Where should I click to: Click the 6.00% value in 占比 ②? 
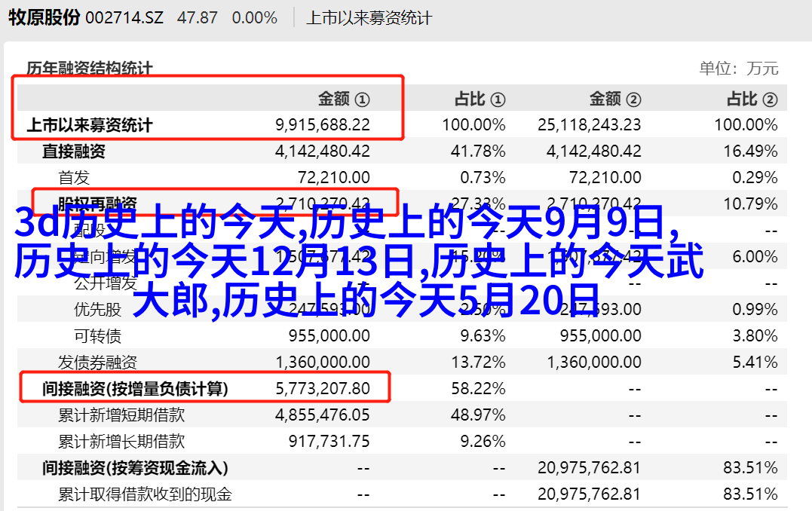755,257
